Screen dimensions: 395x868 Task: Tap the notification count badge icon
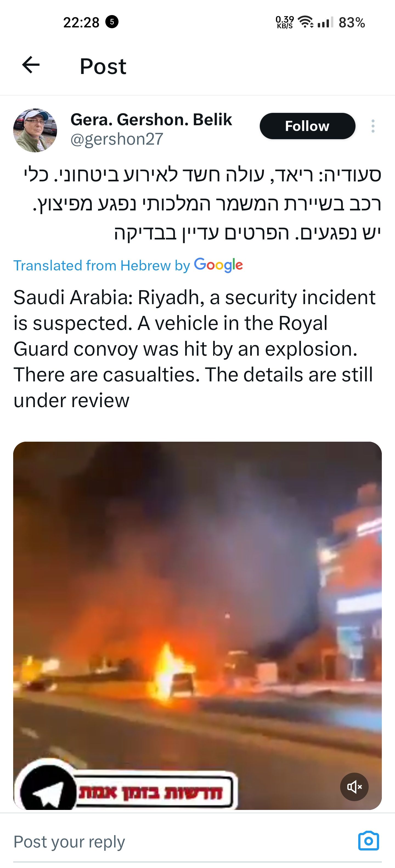tap(112, 22)
